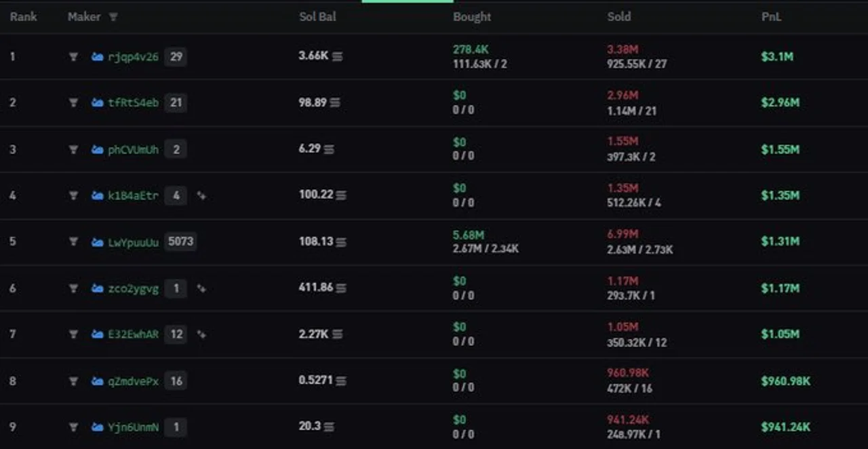
Task: Click the Sol Bal column header
Action: 317,17
